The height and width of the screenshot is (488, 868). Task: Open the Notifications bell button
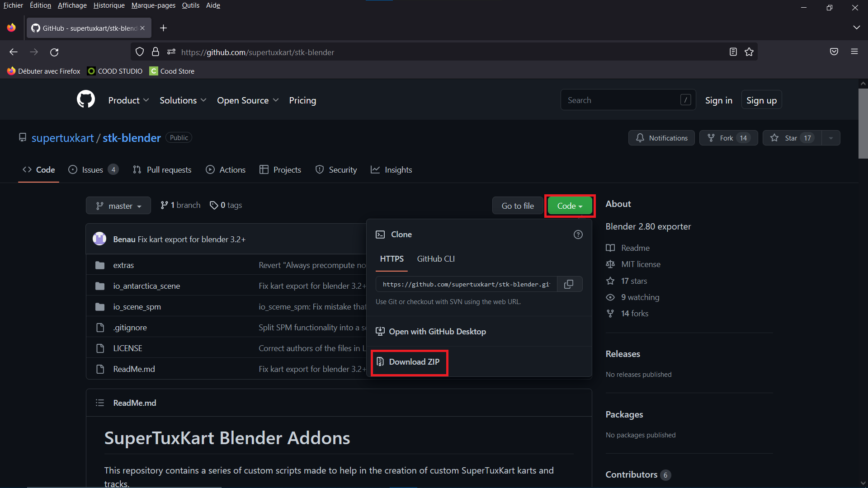click(661, 138)
